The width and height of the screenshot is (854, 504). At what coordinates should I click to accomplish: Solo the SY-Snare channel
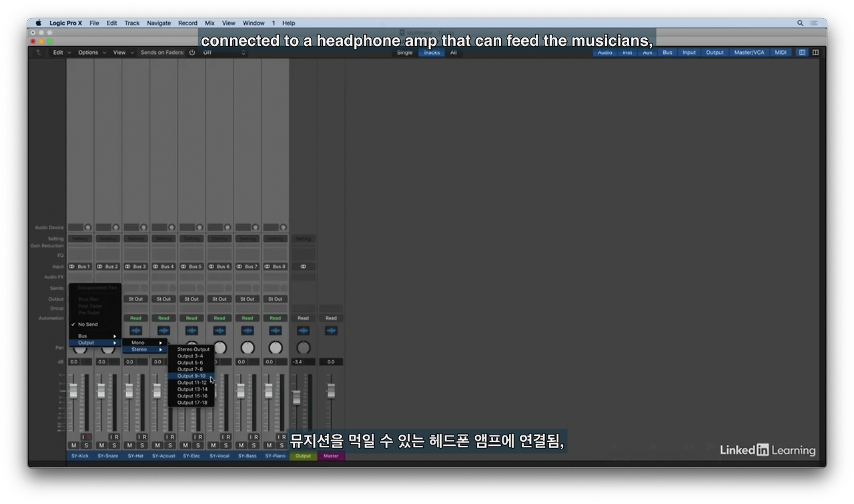[x=113, y=445]
